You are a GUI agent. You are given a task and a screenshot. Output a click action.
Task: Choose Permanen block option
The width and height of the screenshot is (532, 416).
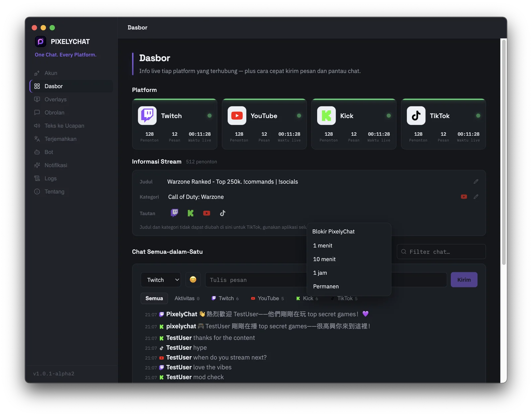[x=349, y=286]
